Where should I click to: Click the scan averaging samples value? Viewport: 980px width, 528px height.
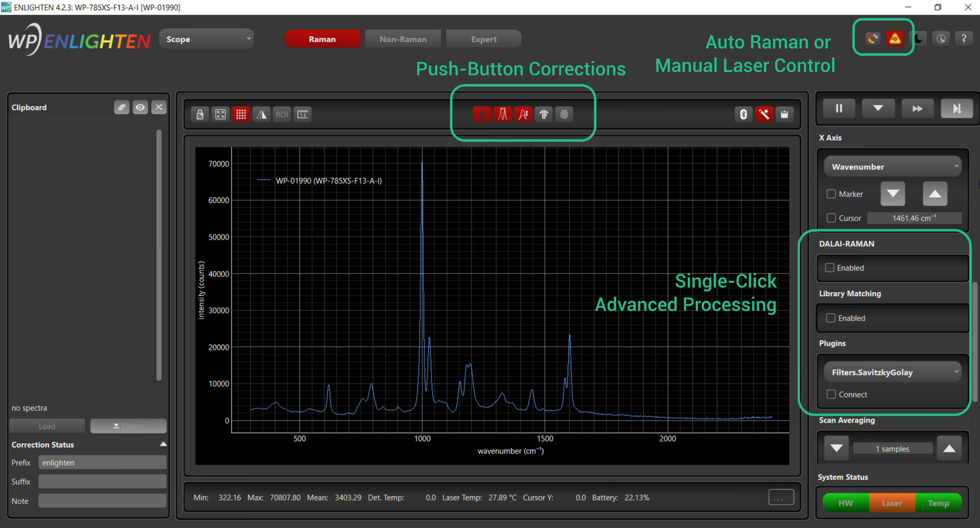coord(893,448)
